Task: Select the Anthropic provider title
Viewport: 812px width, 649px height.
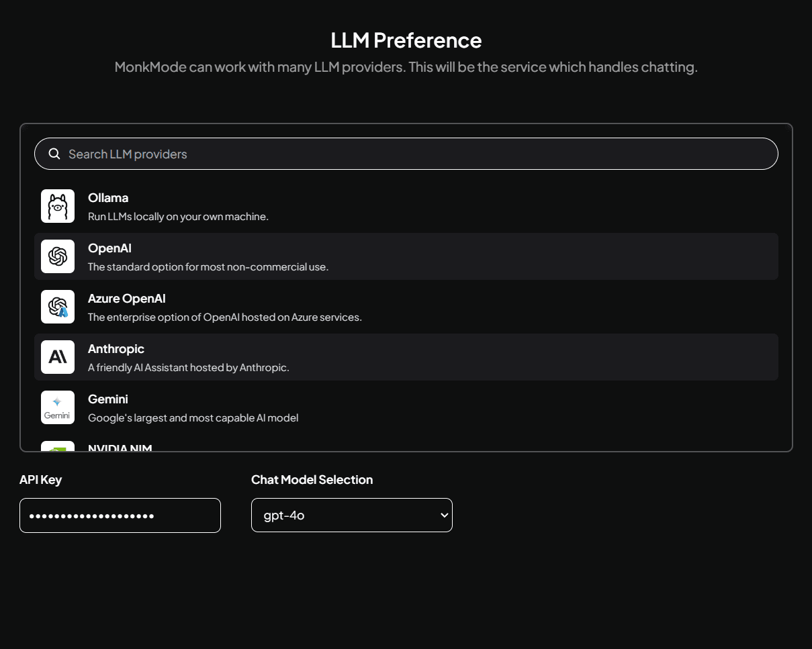Action: tap(116, 349)
